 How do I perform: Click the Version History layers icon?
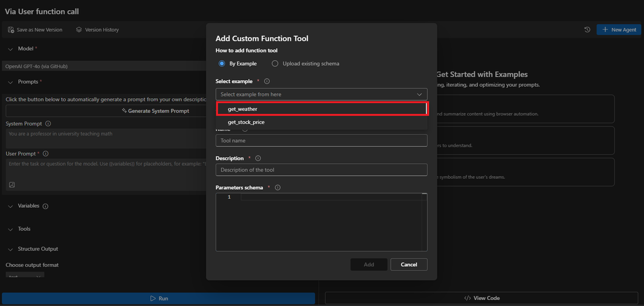79,30
